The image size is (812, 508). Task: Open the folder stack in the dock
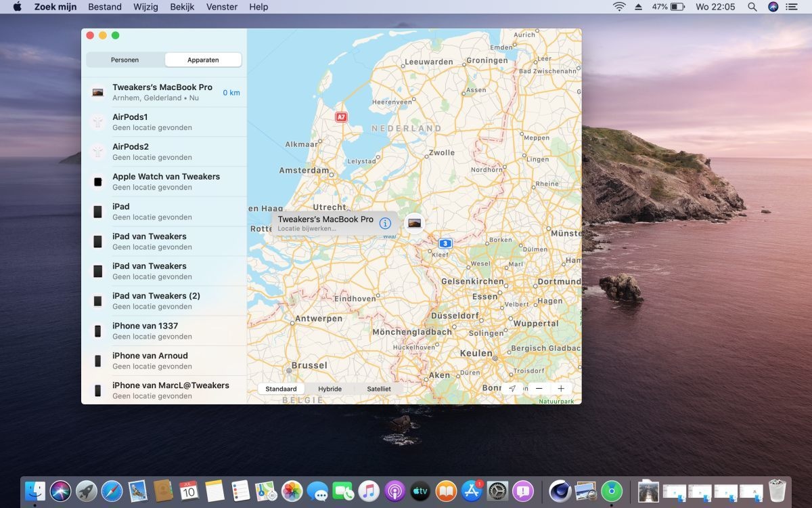coord(648,491)
